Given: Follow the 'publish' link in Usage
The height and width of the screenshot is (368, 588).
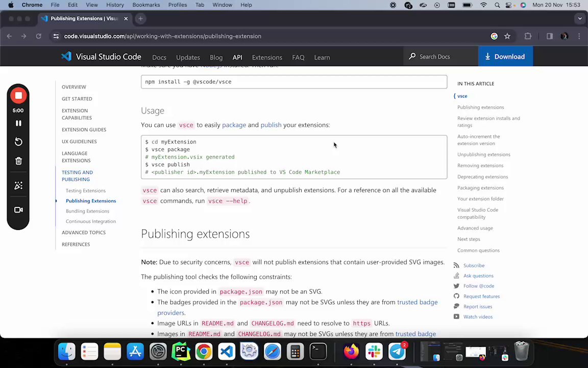Looking at the screenshot, I should (x=271, y=125).
